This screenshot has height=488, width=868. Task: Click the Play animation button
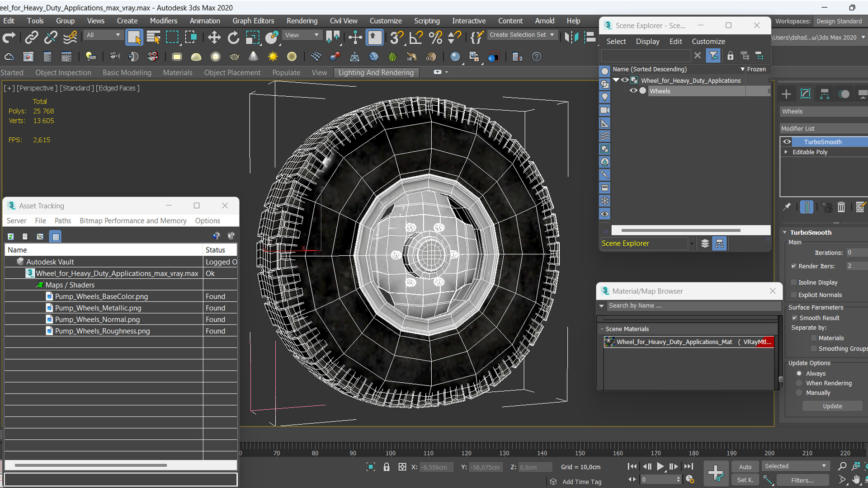660,467
